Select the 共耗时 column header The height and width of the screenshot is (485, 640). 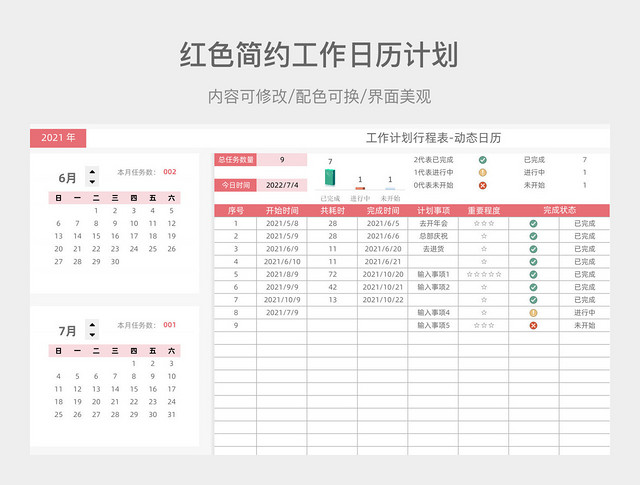click(332, 211)
